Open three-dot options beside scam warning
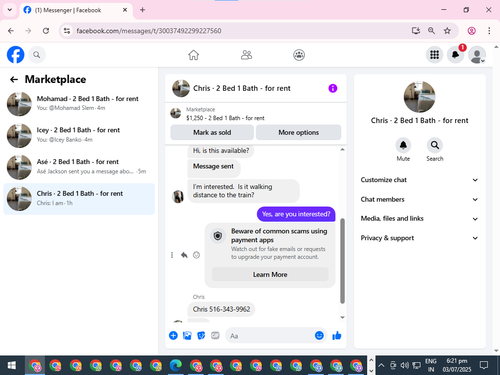The height and width of the screenshot is (375, 500). pyautogui.click(x=172, y=255)
